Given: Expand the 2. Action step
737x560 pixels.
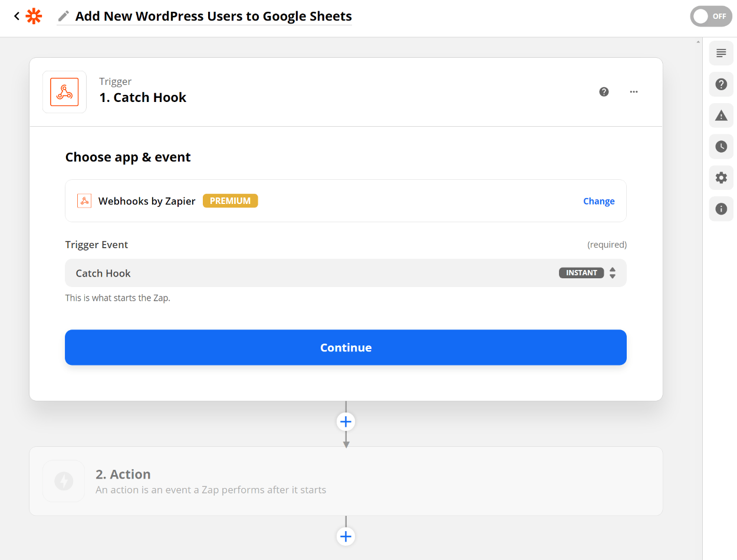Looking at the screenshot, I should tap(346, 481).
